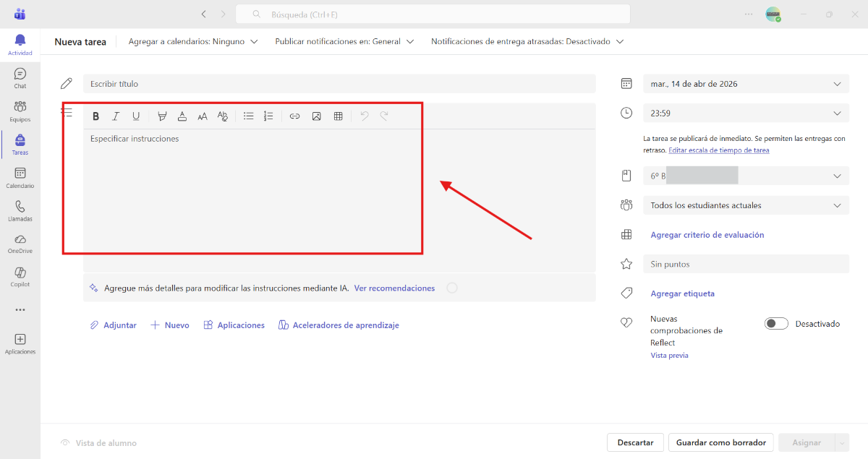Select Tareas in the sidebar
868x459 pixels.
click(20, 145)
